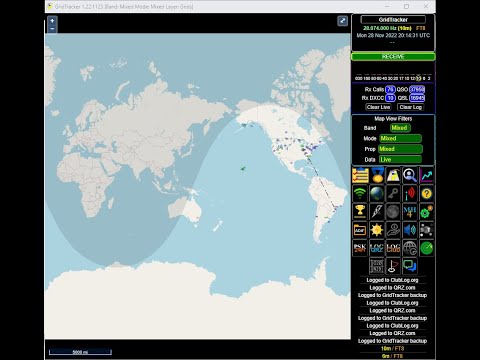The image size is (480, 360).
Task: Click the Clear Log button
Action: pos(411,107)
